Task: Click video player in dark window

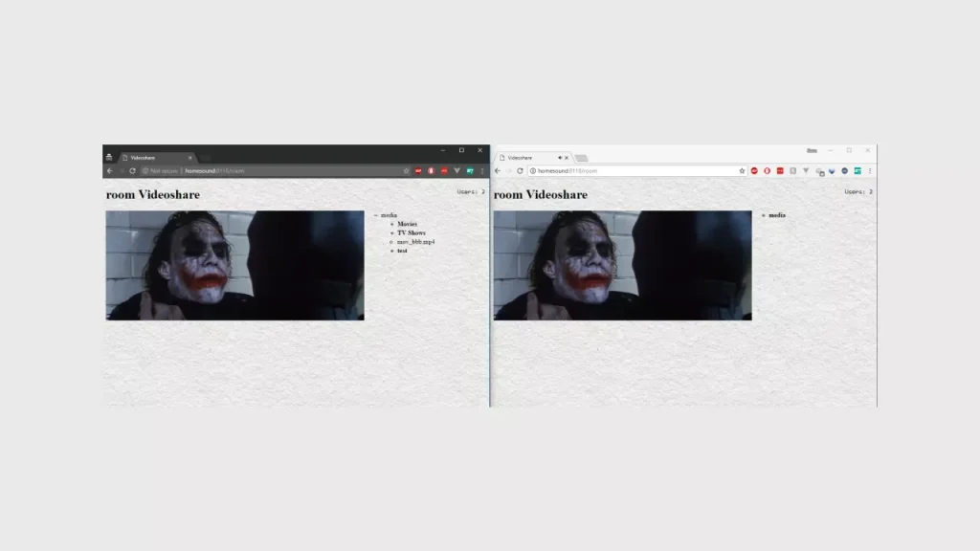Action: pos(235,266)
